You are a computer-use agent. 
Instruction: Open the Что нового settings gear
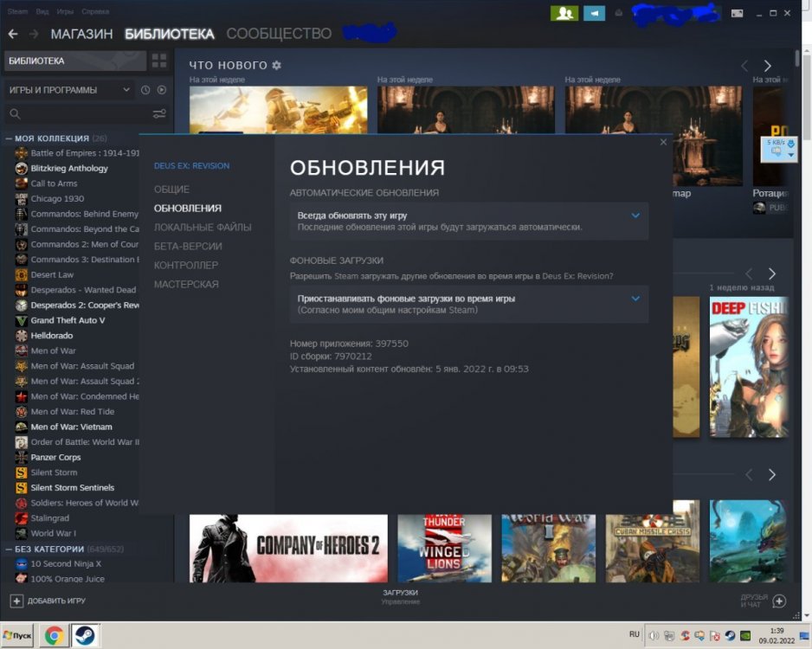click(277, 66)
